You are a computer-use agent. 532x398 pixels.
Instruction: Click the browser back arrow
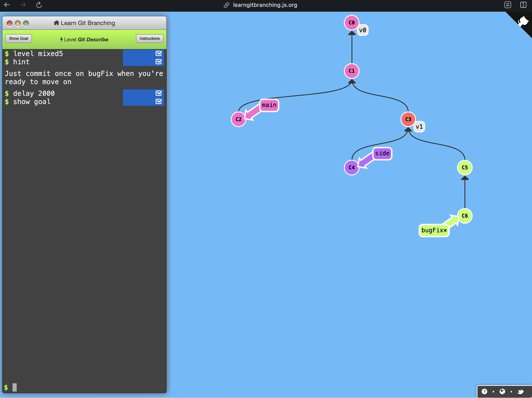click(7, 5)
